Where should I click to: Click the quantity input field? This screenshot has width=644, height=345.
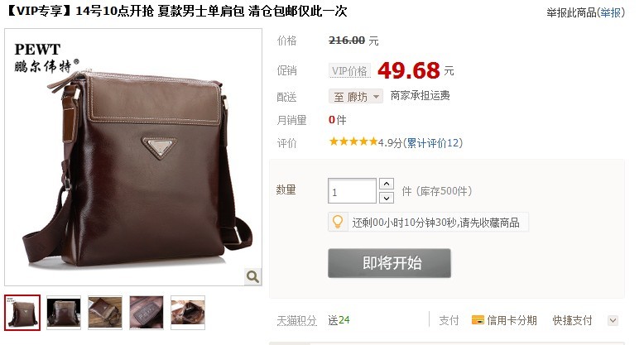coord(352,191)
